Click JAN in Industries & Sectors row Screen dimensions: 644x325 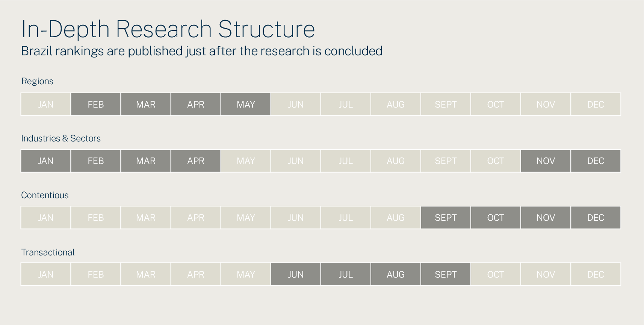46,161
